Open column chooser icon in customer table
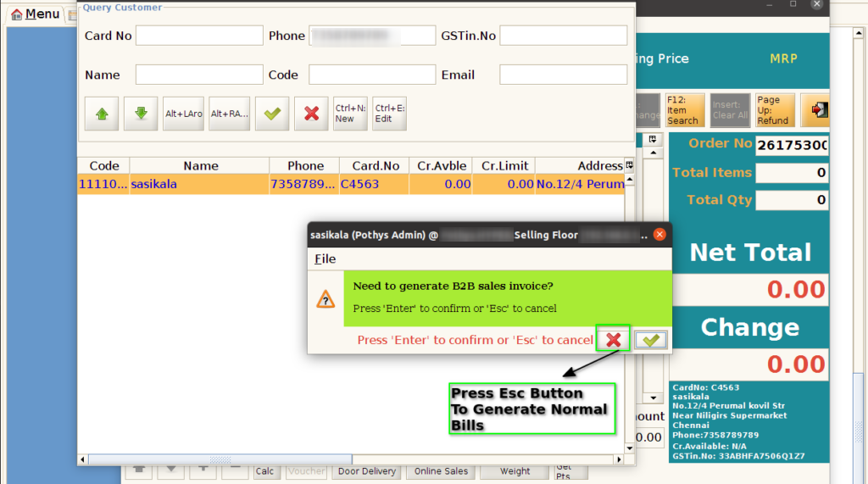 tap(630, 165)
